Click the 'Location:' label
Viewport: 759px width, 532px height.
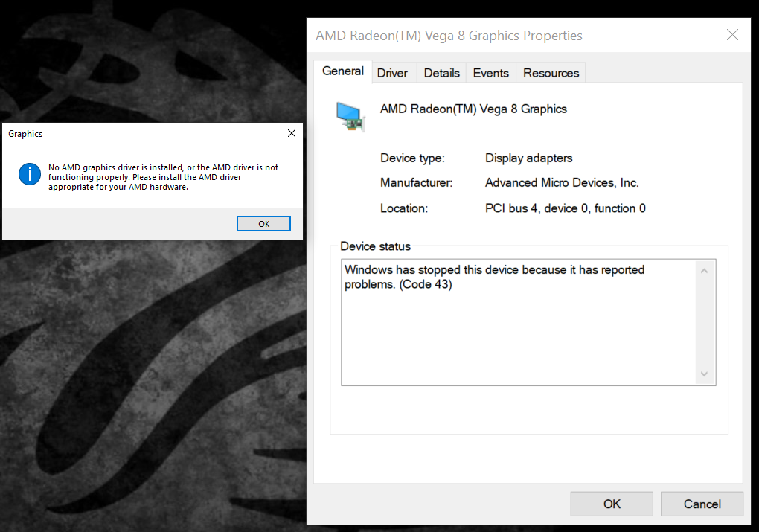click(404, 208)
